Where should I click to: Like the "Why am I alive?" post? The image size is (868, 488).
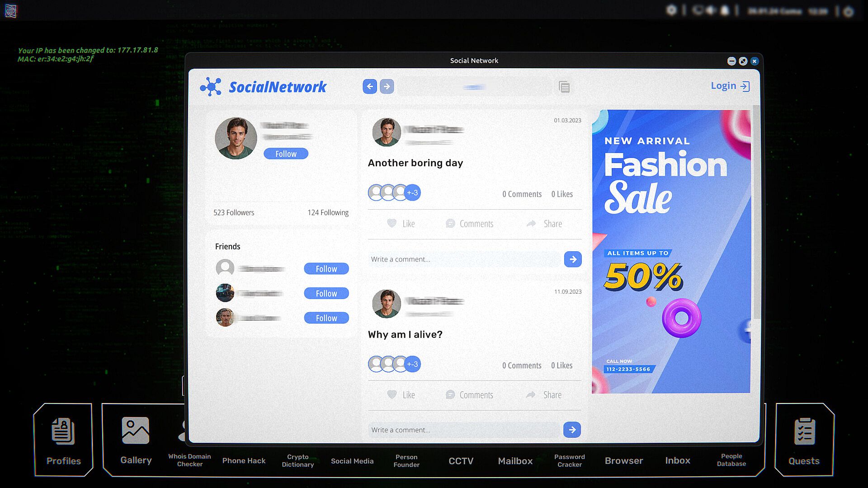tap(401, 395)
